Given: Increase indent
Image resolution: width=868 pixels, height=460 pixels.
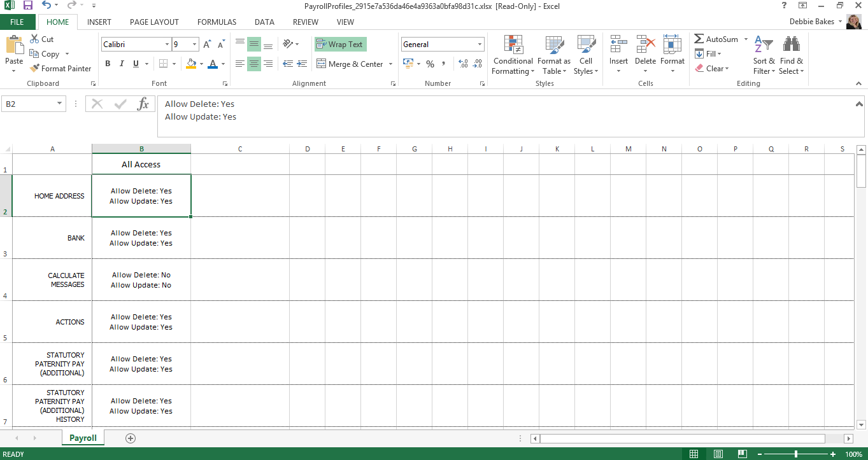Looking at the screenshot, I should [x=302, y=64].
